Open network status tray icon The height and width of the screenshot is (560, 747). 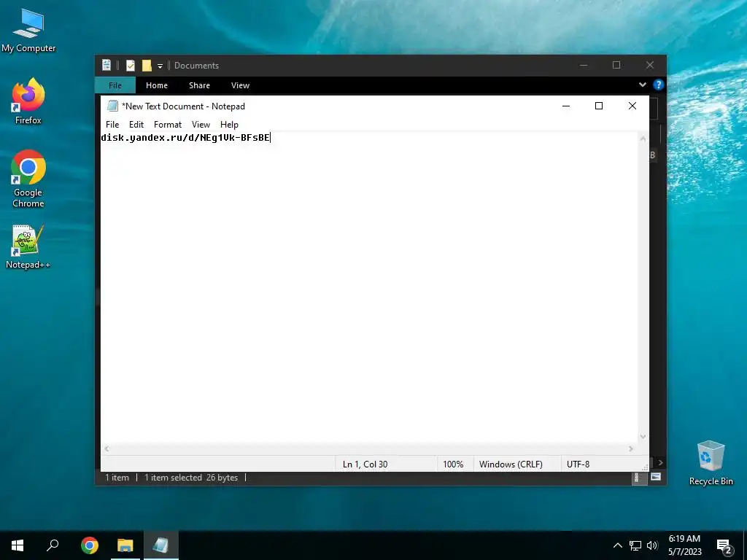tap(635, 545)
